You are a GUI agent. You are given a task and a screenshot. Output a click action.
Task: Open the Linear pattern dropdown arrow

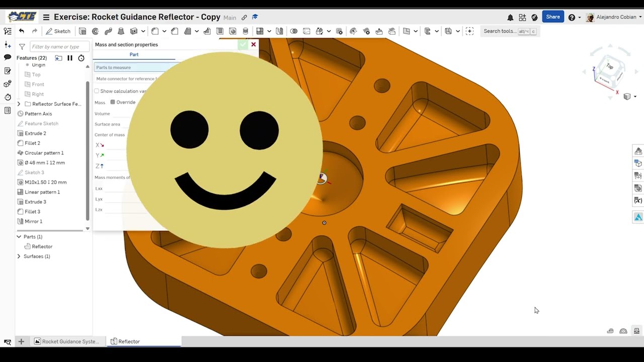pos(269,31)
